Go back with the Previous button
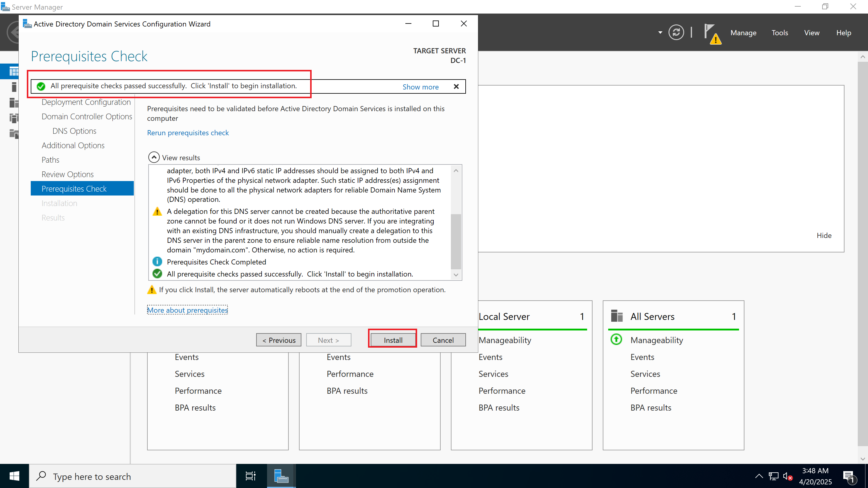Viewport: 868px width, 488px height. [x=279, y=340]
